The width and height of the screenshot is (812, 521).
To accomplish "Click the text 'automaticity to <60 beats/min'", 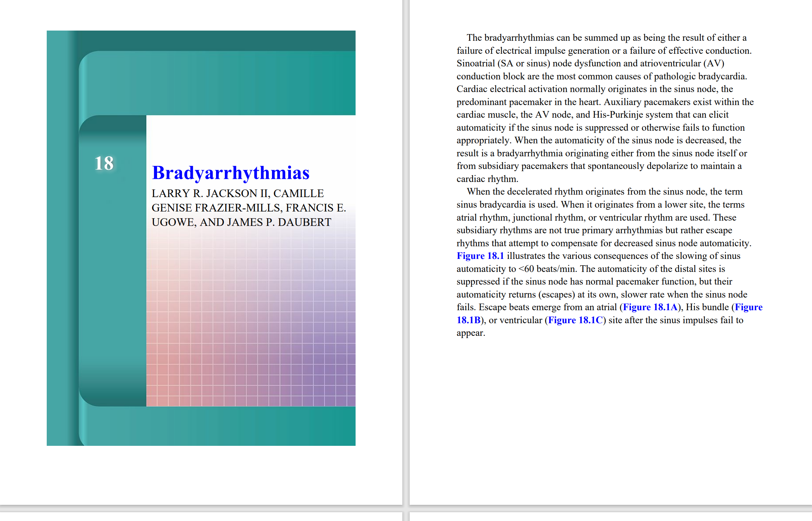I will coord(517,269).
